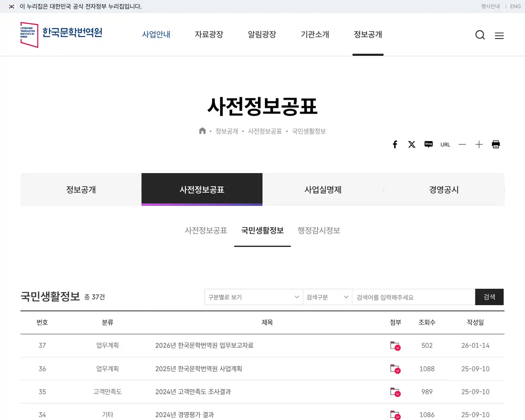Image resolution: width=525 pixels, height=420 pixels.
Task: Click the 조회수 column header
Action: tap(427, 322)
